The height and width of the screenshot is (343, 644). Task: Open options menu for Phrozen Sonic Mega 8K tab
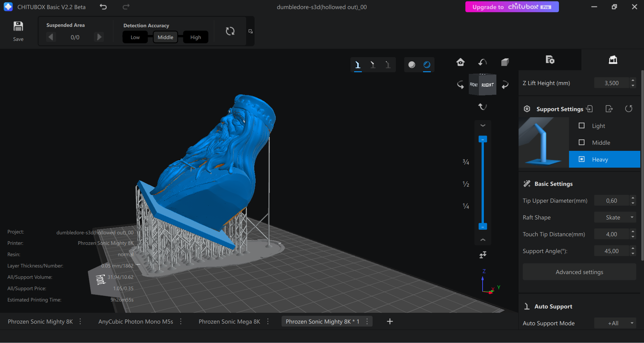[x=268, y=321]
